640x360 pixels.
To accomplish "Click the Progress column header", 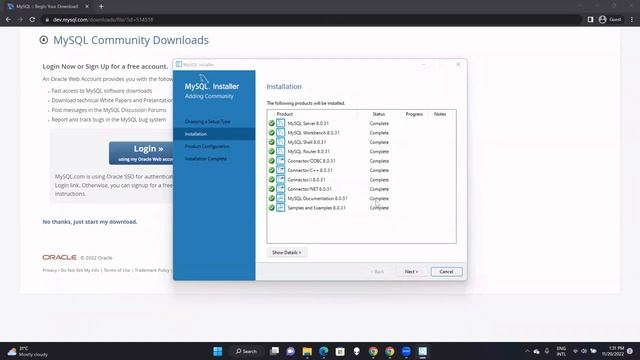I will pyautogui.click(x=414, y=114).
